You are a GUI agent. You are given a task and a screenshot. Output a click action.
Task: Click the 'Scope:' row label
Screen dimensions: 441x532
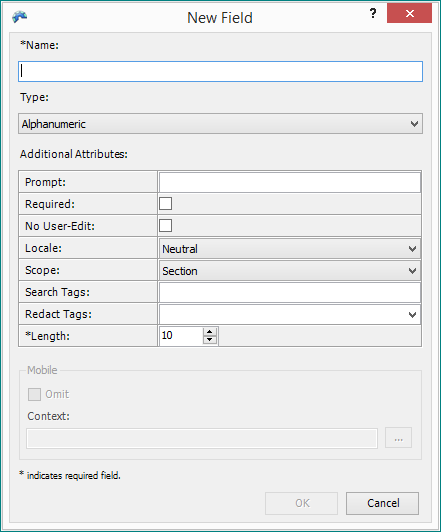[42, 270]
